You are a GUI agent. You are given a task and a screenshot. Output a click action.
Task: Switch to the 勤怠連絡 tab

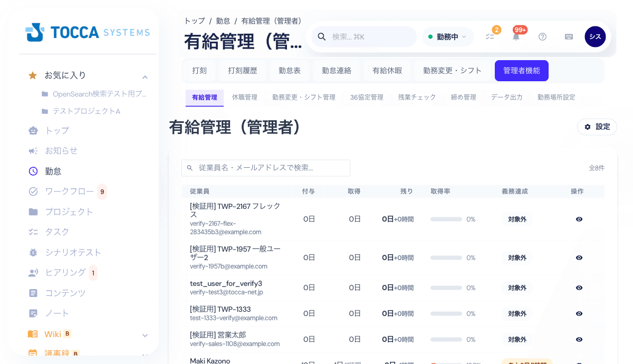click(337, 71)
